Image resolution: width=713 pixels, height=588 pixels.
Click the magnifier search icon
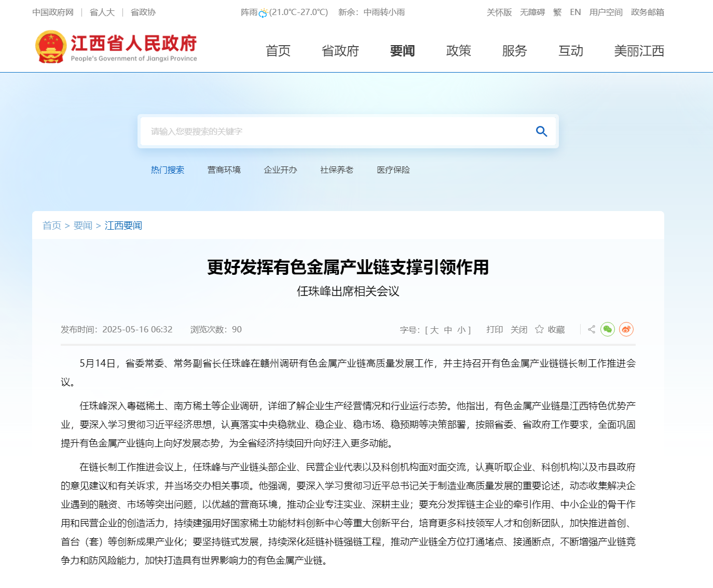(541, 132)
